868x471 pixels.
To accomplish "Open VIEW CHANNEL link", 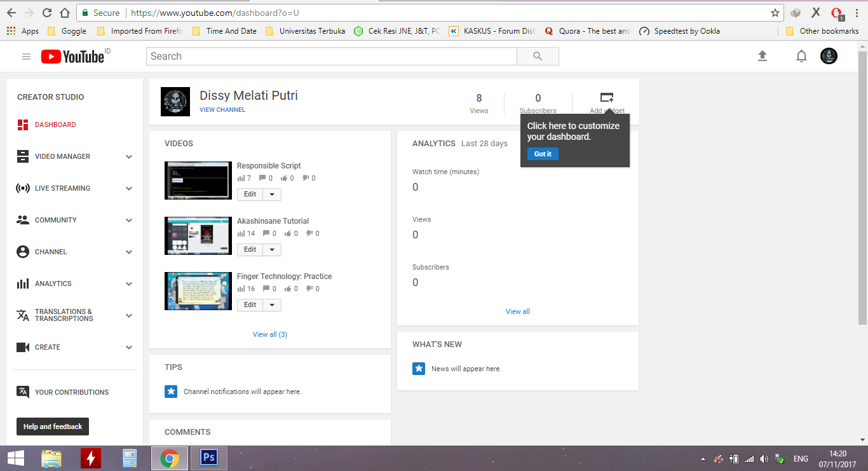I will (x=222, y=109).
